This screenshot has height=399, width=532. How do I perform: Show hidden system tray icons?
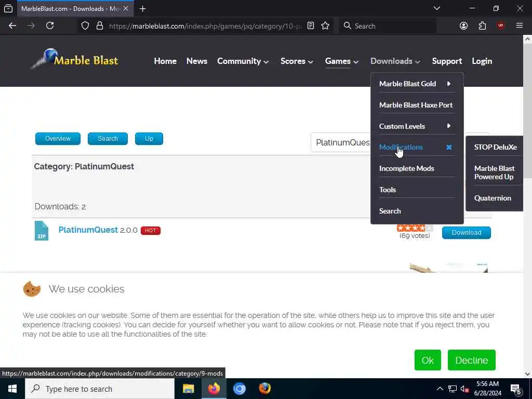coord(440,389)
